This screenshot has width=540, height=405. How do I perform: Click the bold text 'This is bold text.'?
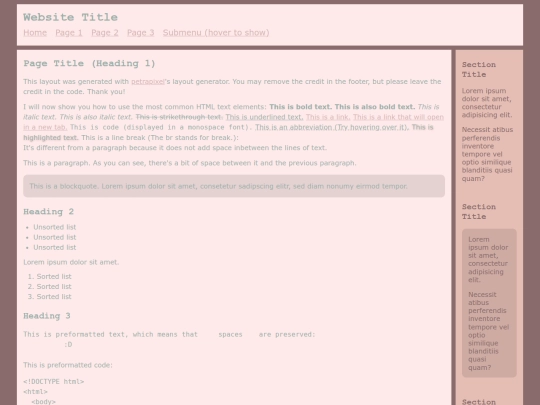301,107
